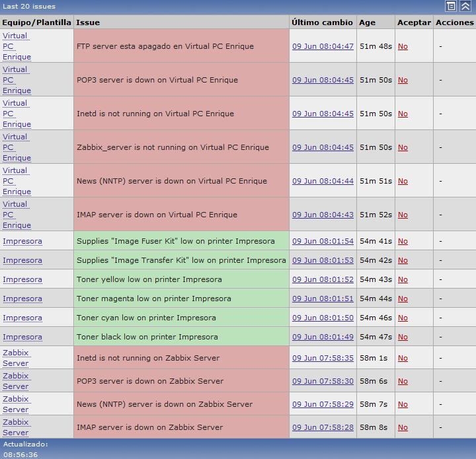The image size is (476, 459).
Task: Open Zabbix Server host in Inetd row
Action: click(16, 358)
